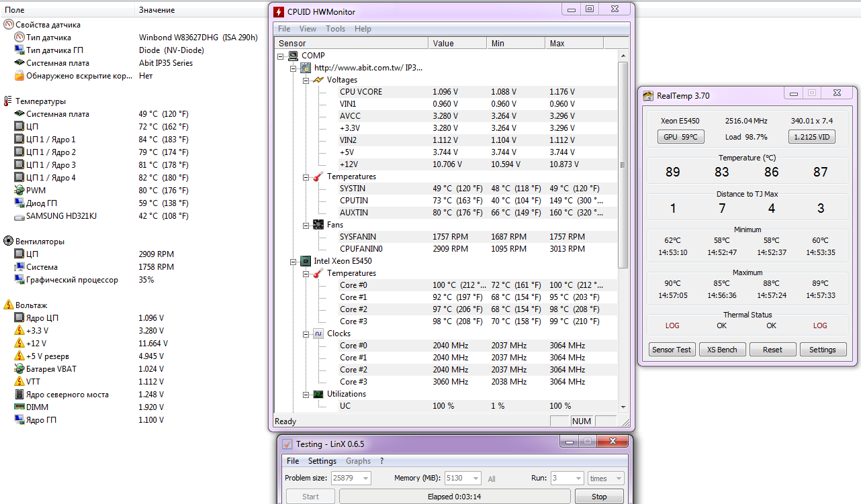The width and height of the screenshot is (861, 504).
Task: Click the HWMonitor scrollbar up arrow
Action: [x=623, y=55]
